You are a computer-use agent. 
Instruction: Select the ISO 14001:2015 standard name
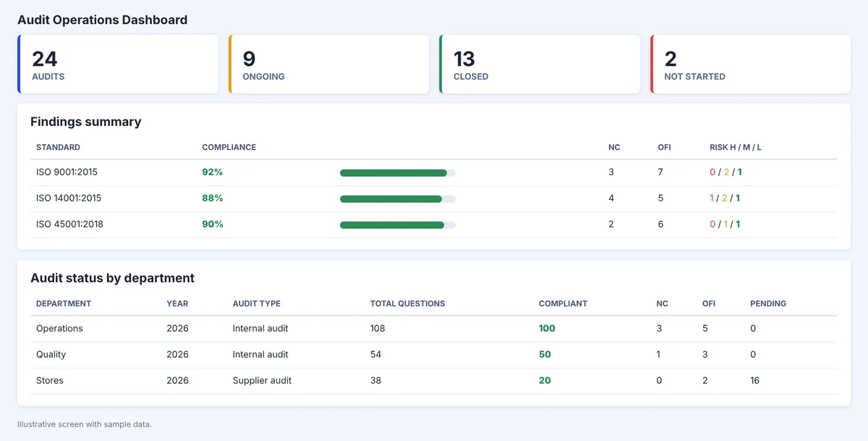(69, 198)
